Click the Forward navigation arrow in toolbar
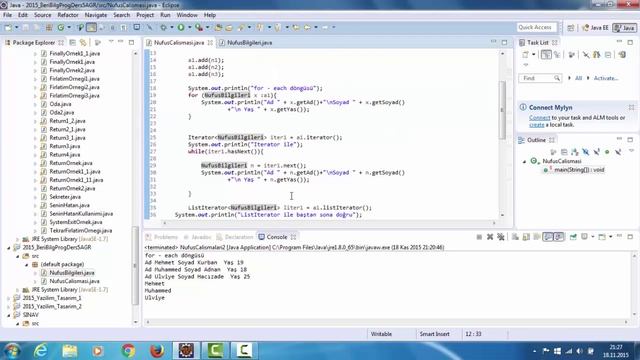The image size is (640, 360). tap(325, 27)
